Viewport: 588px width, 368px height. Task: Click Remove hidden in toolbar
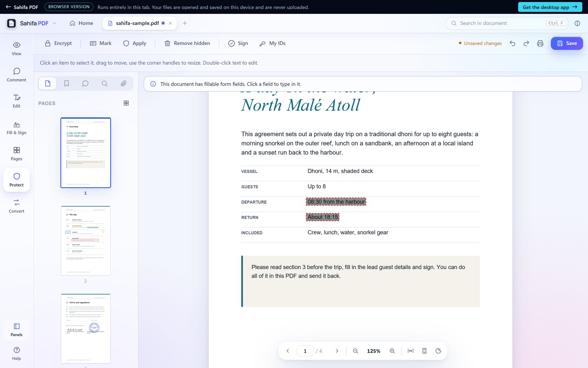pyautogui.click(x=187, y=43)
